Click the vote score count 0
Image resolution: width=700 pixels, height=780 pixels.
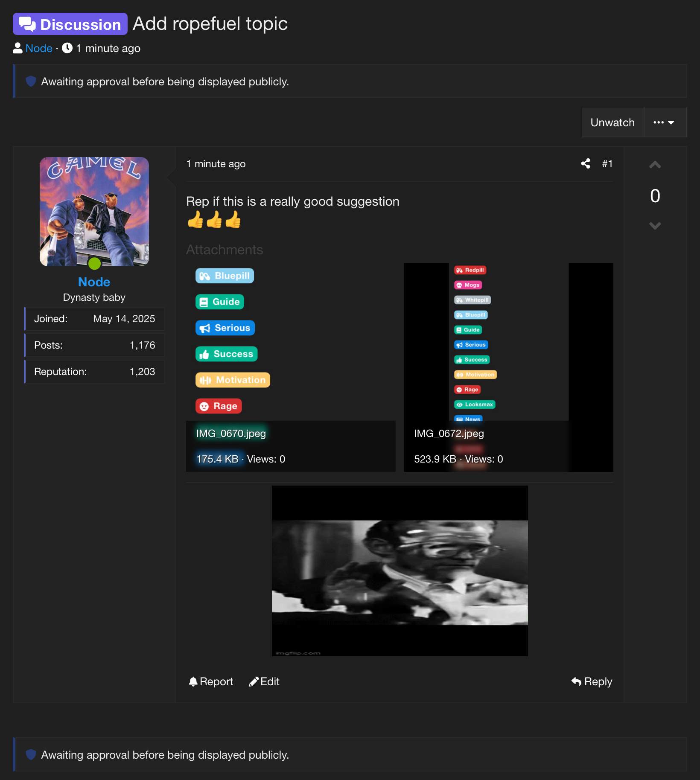pos(655,196)
